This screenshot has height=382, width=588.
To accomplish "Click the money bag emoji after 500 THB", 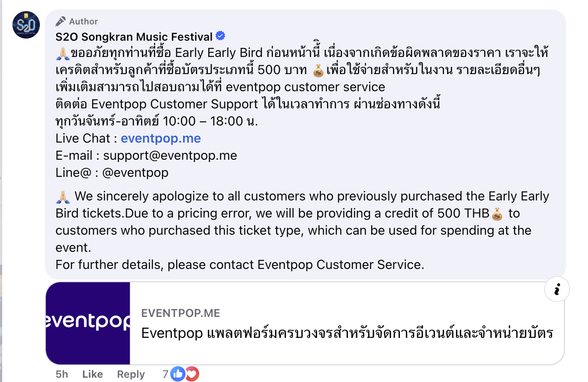I will click(497, 213).
